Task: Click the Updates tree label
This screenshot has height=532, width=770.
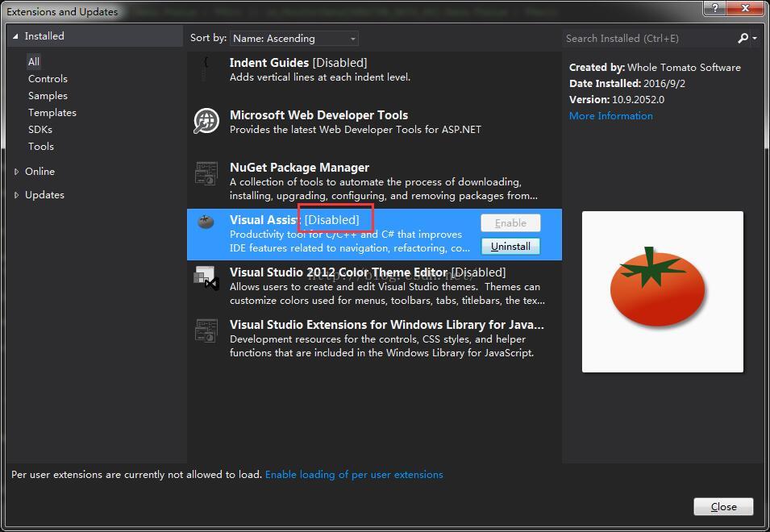Action: [x=44, y=195]
